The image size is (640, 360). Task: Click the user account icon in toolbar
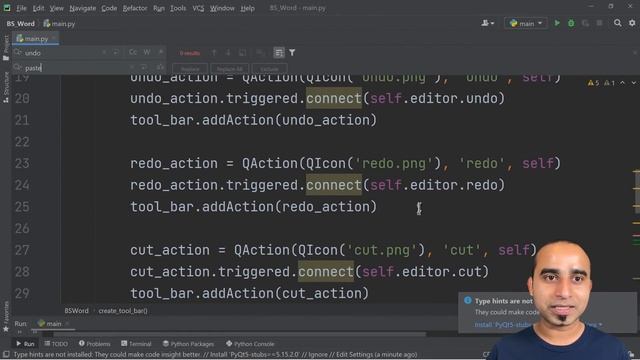pyautogui.click(x=487, y=23)
